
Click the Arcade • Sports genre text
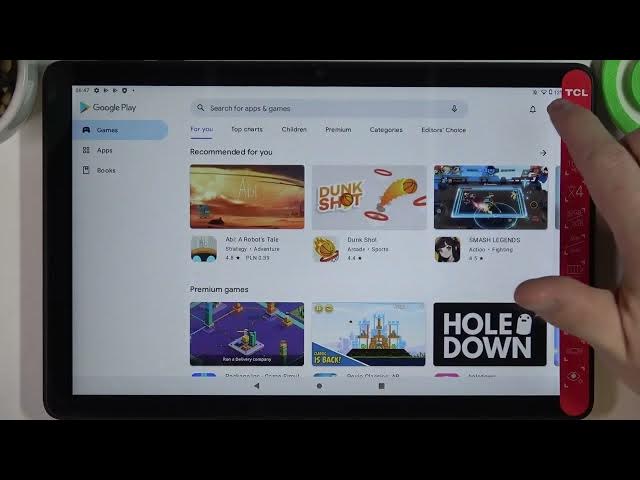(x=368, y=249)
